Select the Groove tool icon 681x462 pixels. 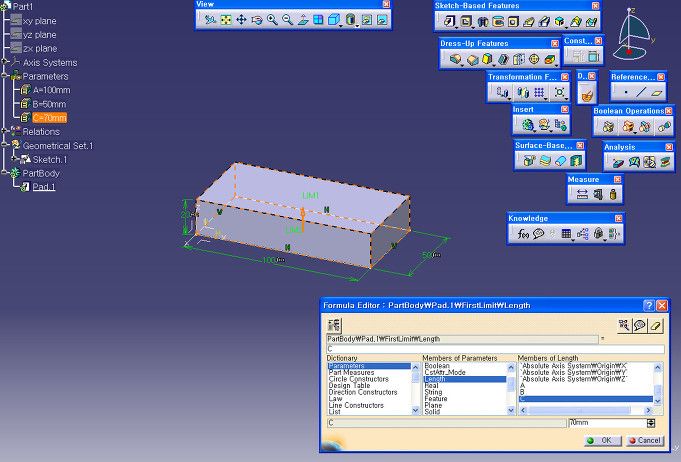click(x=498, y=21)
